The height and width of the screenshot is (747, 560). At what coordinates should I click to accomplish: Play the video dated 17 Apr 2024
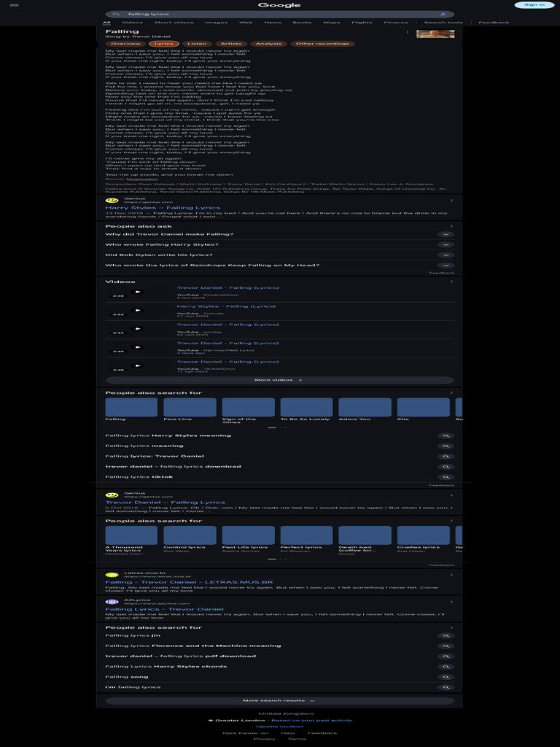tap(137, 366)
